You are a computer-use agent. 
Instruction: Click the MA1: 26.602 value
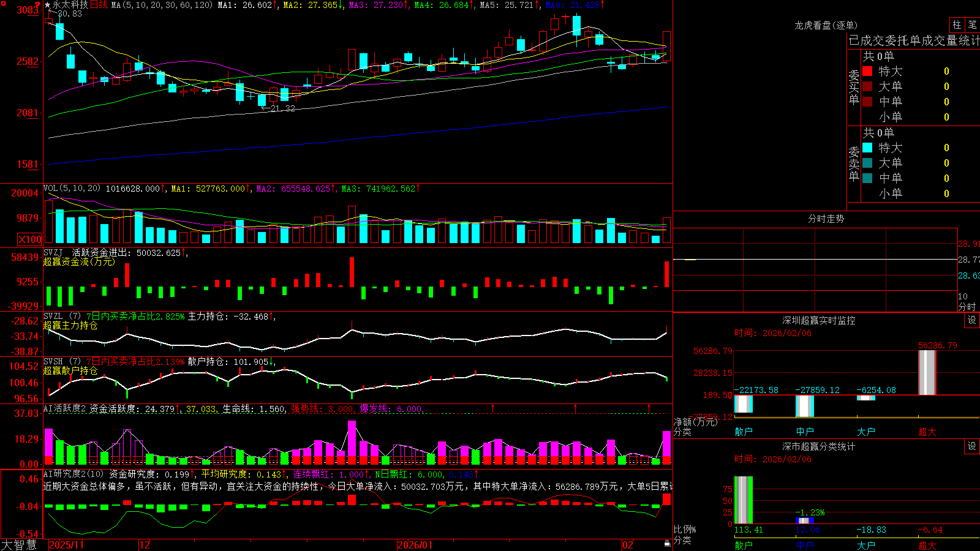(x=244, y=5)
